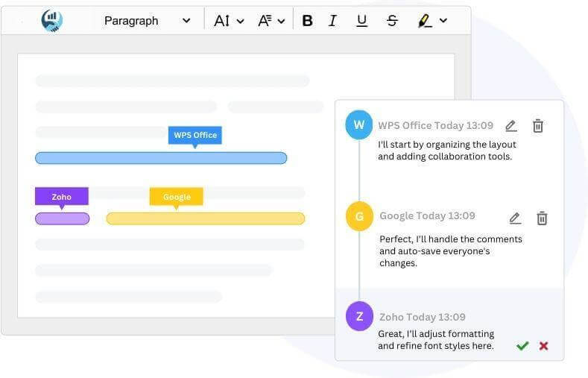This screenshot has width=588, height=378.
Task: Toggle strikethrough formatting
Action: click(392, 21)
